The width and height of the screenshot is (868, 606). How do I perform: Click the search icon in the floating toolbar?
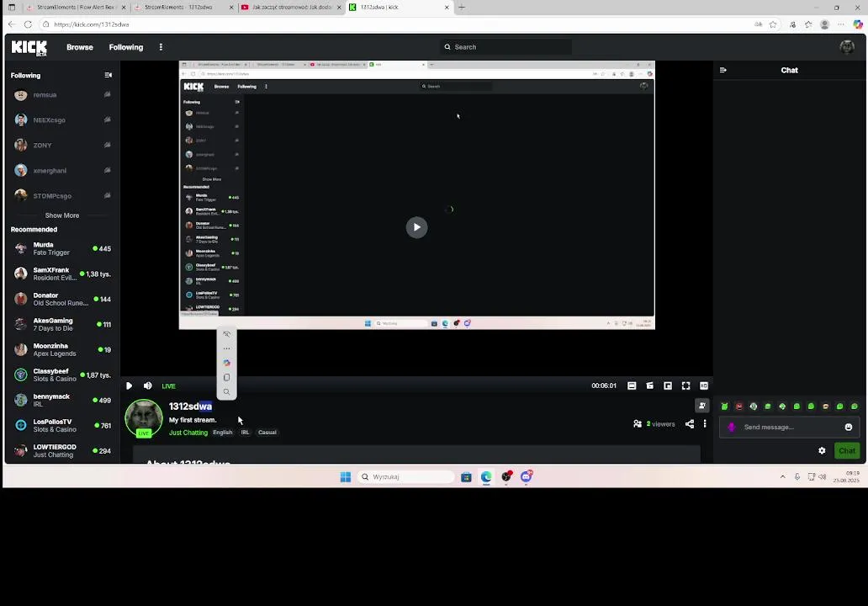(x=227, y=391)
